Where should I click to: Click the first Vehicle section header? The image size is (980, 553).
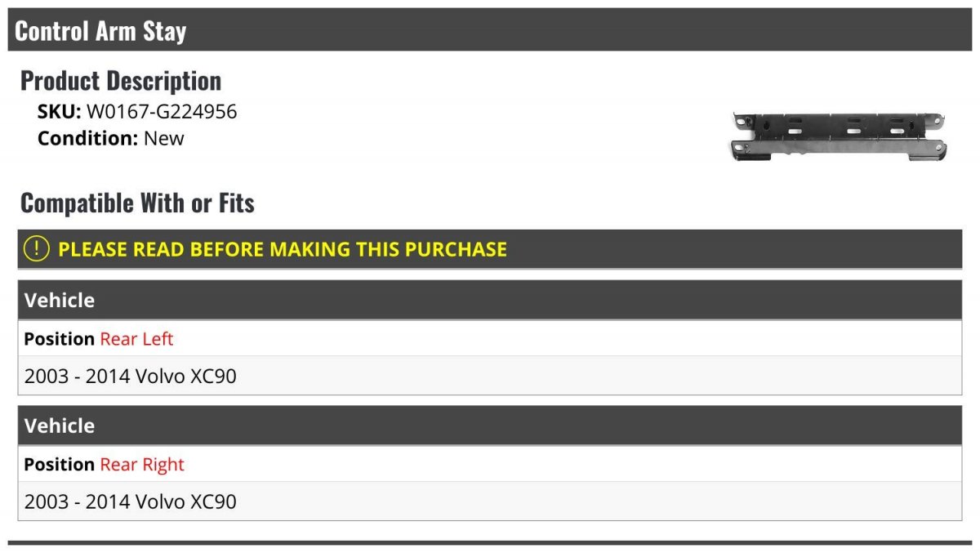pyautogui.click(x=490, y=300)
